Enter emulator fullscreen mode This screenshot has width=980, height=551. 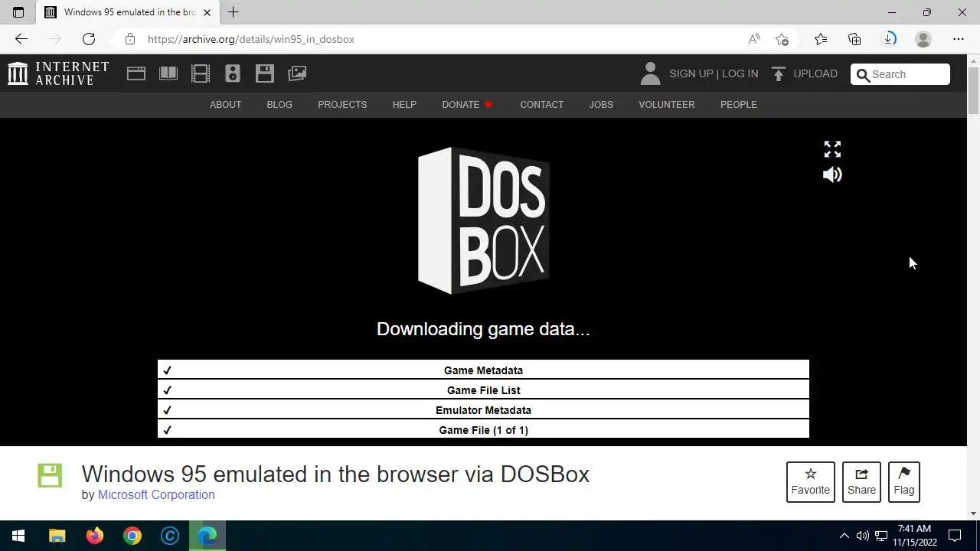pyautogui.click(x=832, y=149)
